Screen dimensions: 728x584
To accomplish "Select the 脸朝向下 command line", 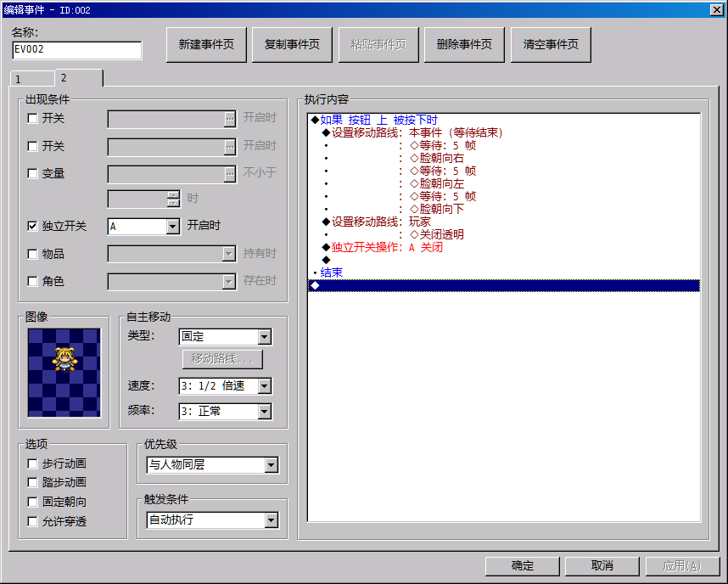I will click(x=504, y=209).
